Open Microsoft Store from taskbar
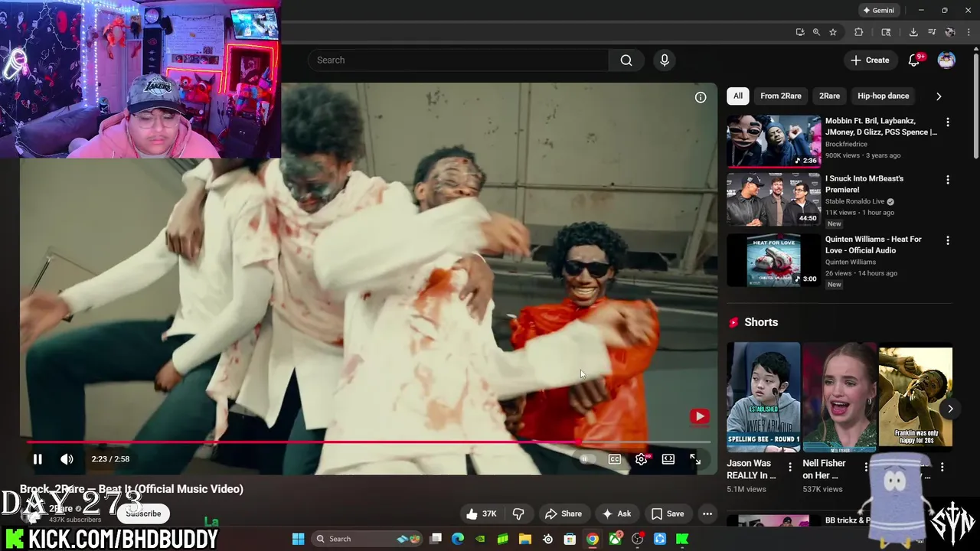Screen dimensions: 980x551 point(570,539)
